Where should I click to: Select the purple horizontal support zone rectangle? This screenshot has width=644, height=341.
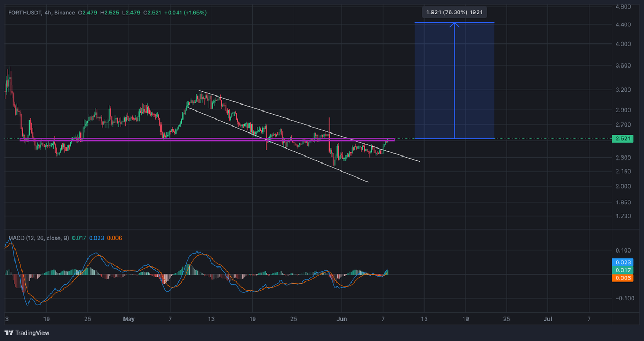(x=207, y=140)
